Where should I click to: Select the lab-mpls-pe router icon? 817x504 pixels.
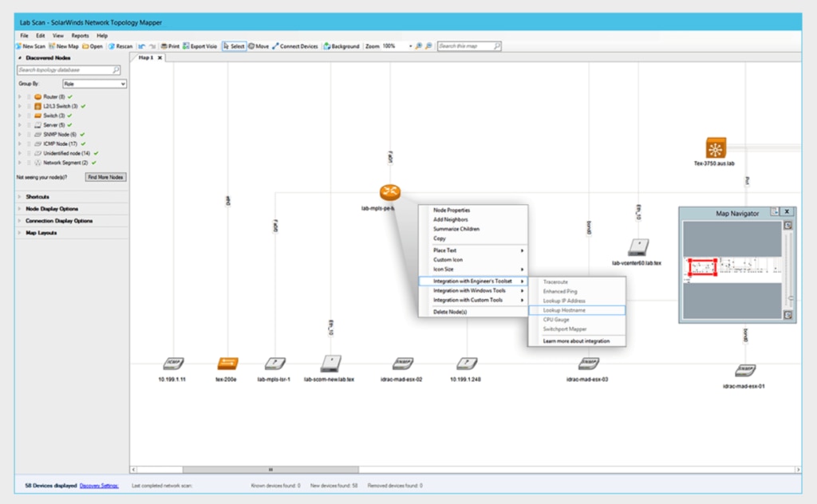[389, 192]
